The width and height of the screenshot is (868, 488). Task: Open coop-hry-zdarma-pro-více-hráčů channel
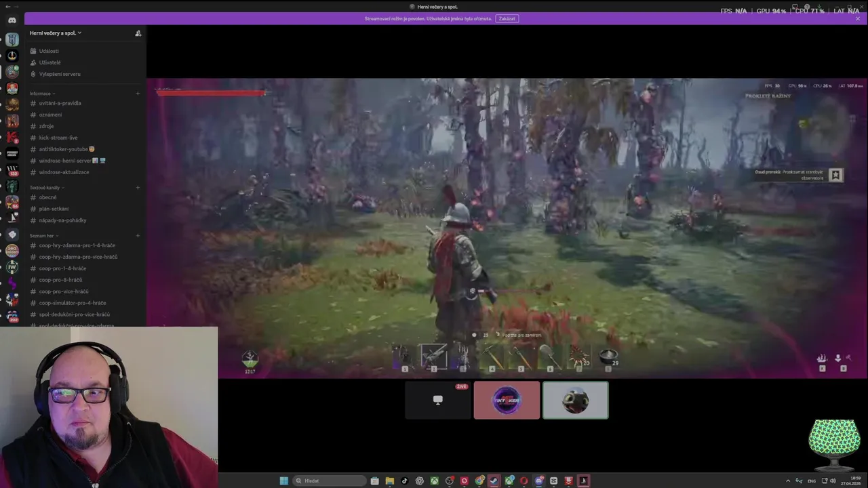pos(85,257)
